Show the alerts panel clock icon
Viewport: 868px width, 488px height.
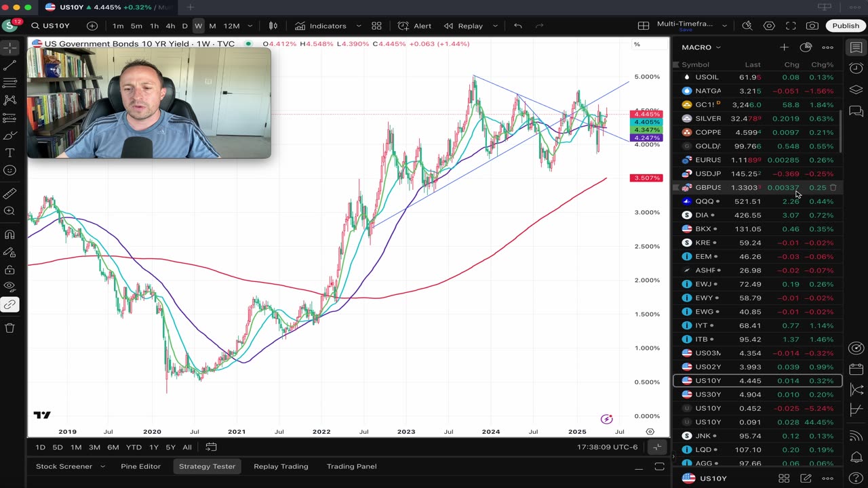[x=856, y=68]
